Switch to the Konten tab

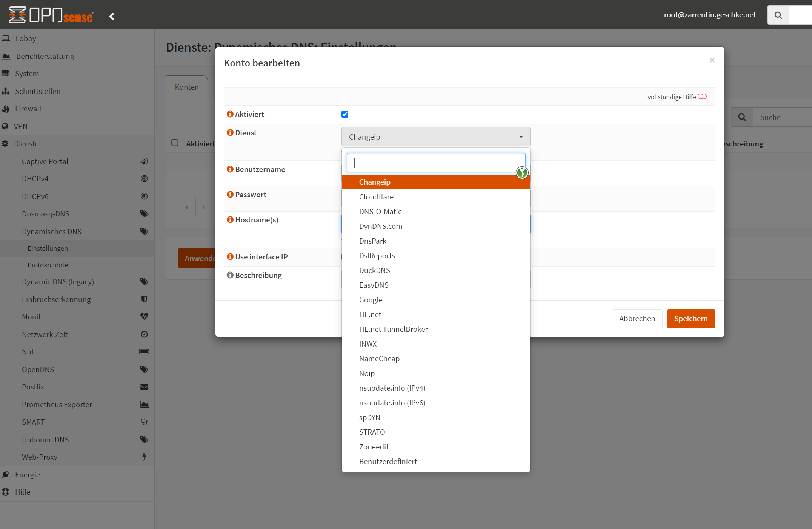coord(187,87)
